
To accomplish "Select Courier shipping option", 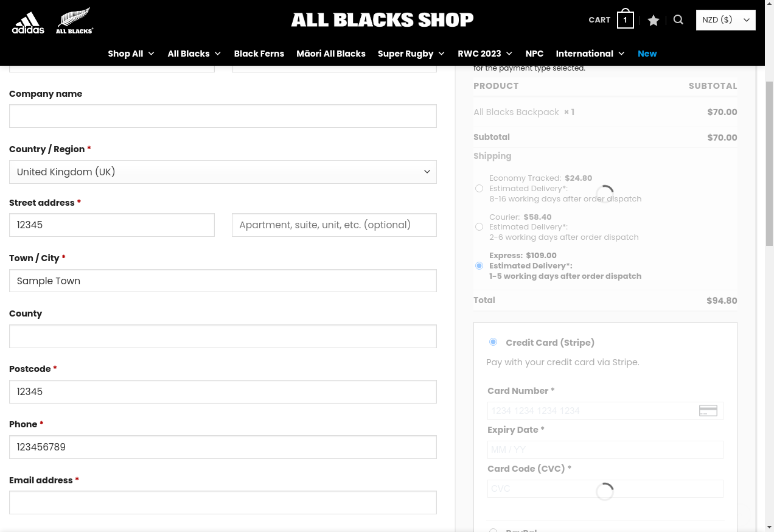I will 479,227.
